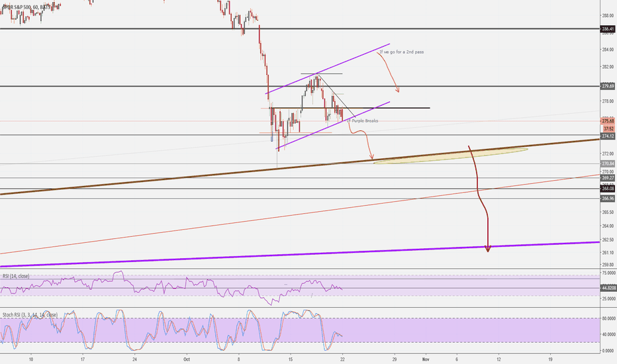
Task: Click the 262.50 price axis tick
Action: point(608,240)
